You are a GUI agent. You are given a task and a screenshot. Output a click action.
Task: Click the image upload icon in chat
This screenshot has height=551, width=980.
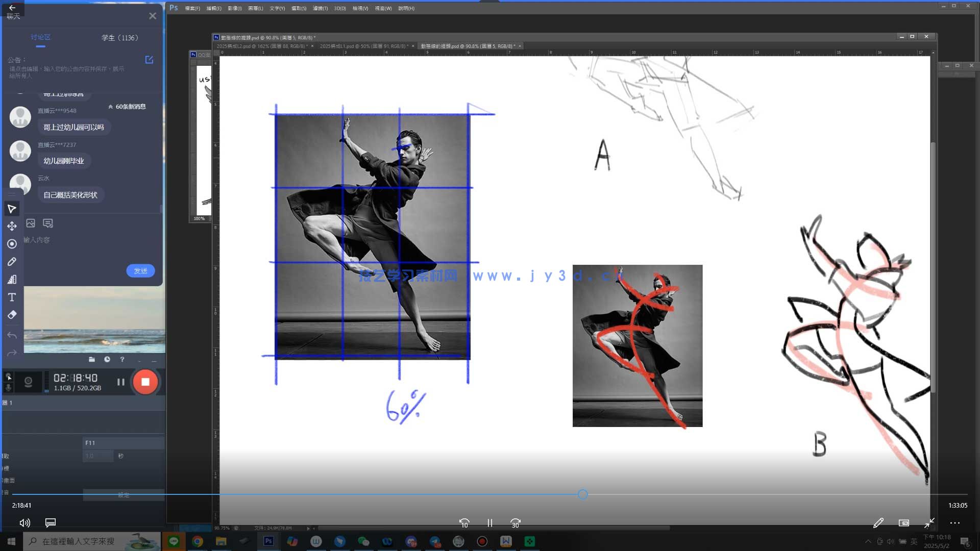31,223
